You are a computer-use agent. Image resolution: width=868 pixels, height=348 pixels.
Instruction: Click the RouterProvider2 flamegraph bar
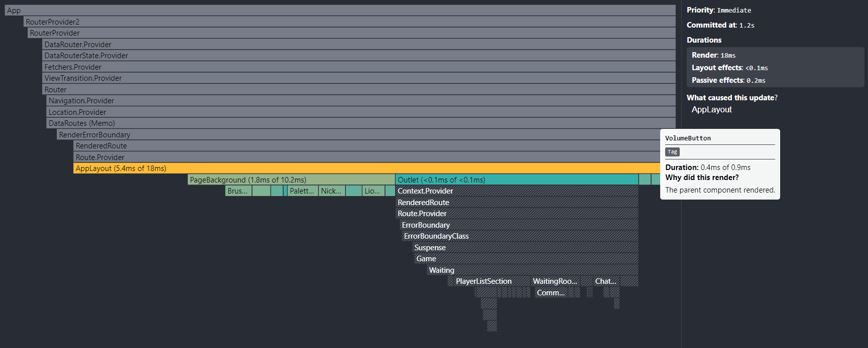[349, 22]
